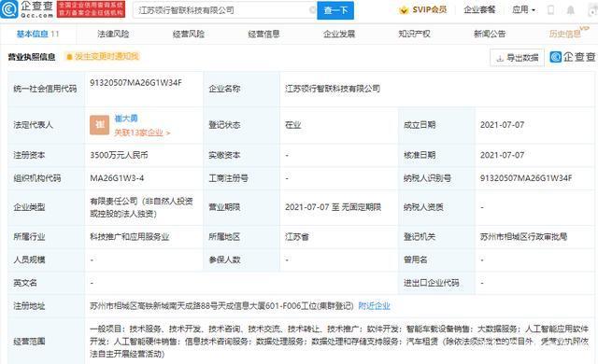Click company name 江苏领行智联科技有限公司 cell
This screenshot has height=364, width=598.
(x=333, y=89)
